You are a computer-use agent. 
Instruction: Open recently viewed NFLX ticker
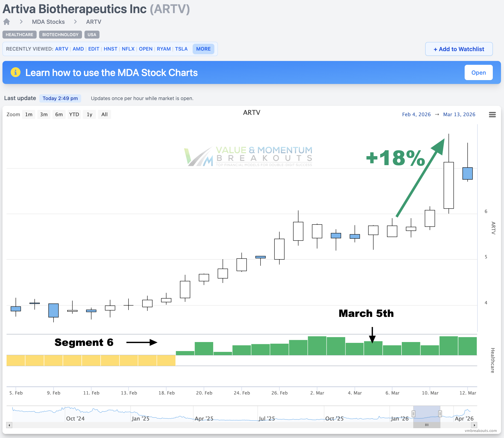click(x=128, y=49)
